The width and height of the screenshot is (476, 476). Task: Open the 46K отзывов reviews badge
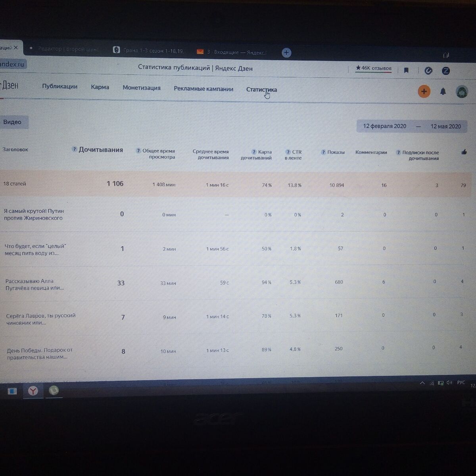click(x=373, y=68)
